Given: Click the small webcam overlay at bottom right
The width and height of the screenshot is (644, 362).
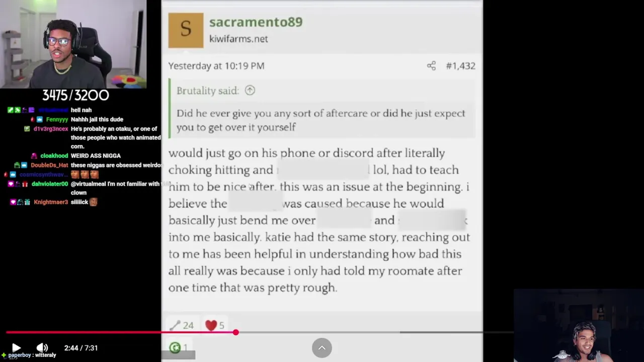Looking at the screenshot, I should click(579, 326).
